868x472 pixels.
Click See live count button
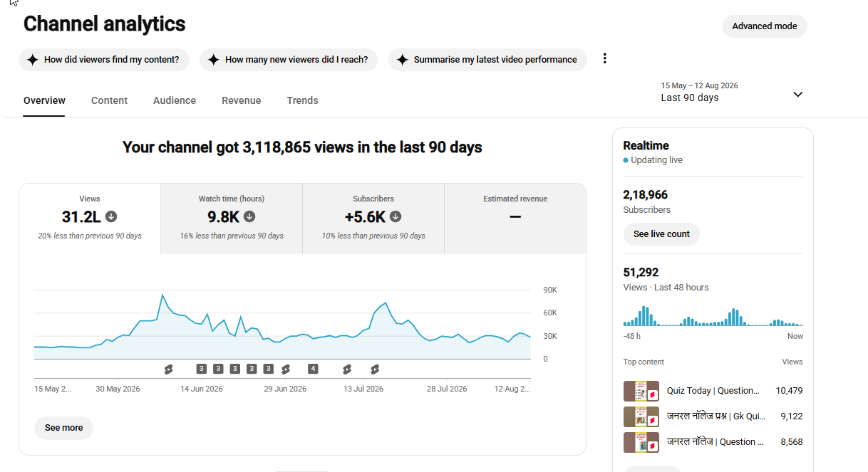(x=661, y=234)
